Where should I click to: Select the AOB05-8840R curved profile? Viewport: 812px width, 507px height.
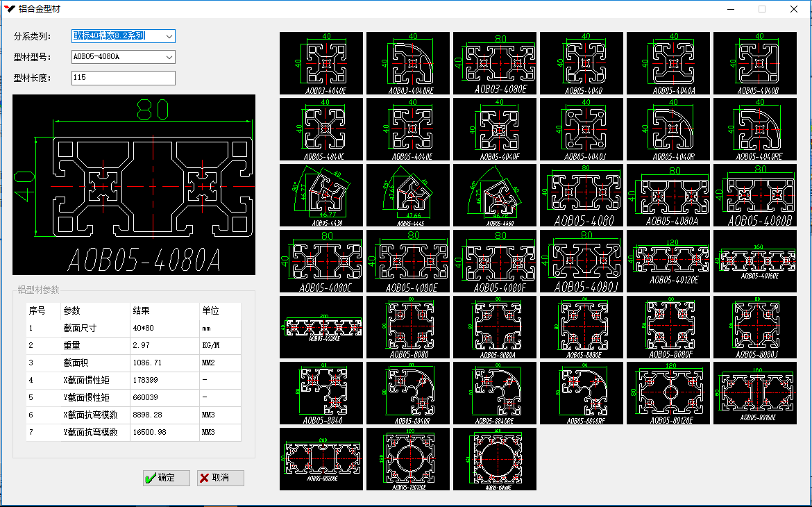[408, 392]
